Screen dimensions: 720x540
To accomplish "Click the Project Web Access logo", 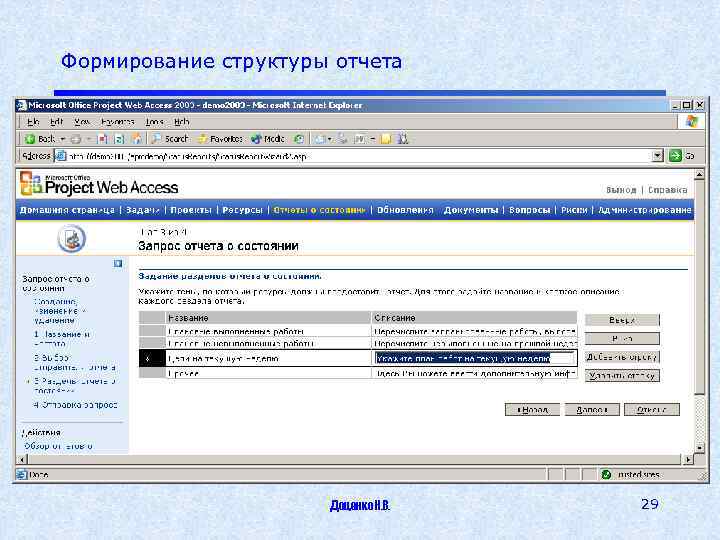I will point(99,185).
